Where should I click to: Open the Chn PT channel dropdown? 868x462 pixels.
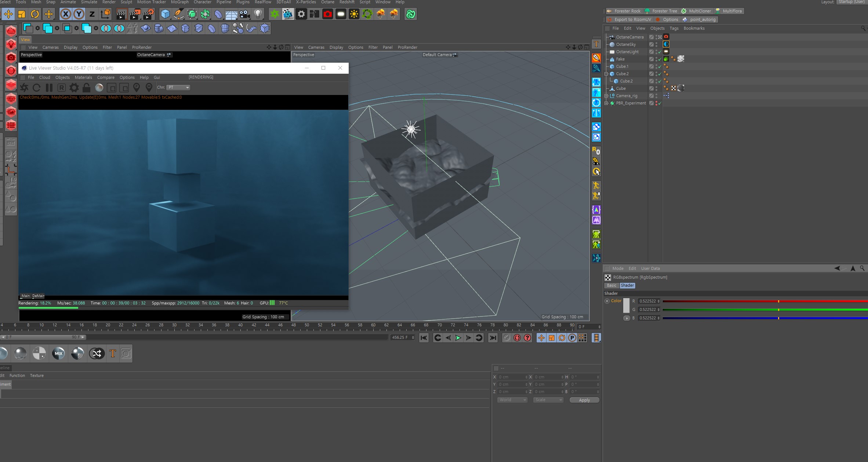pos(178,88)
